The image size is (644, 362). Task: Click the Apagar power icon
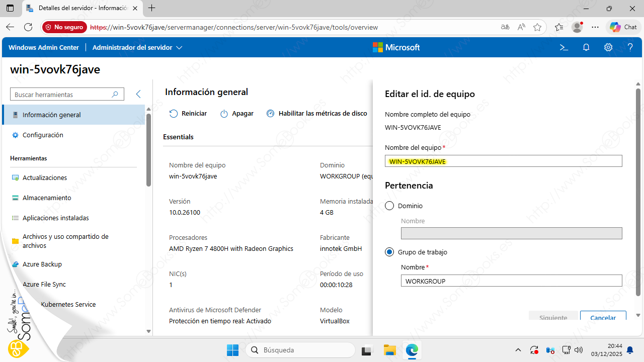tap(224, 114)
